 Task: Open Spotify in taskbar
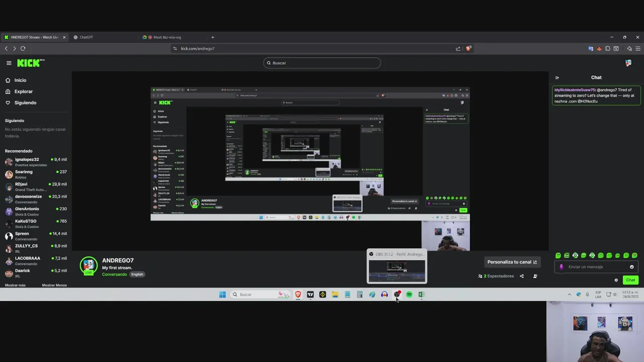(409, 295)
